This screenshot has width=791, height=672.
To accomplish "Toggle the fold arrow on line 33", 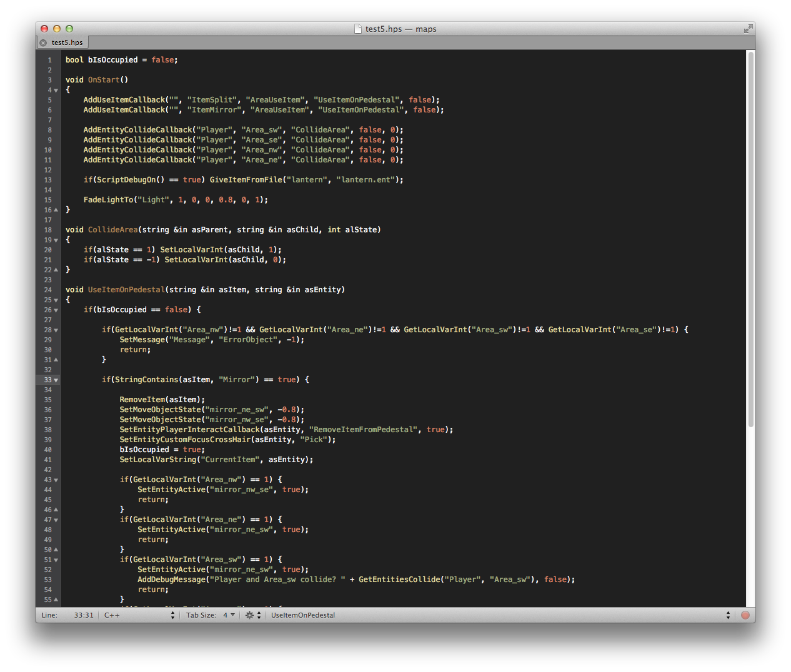I will click(56, 380).
